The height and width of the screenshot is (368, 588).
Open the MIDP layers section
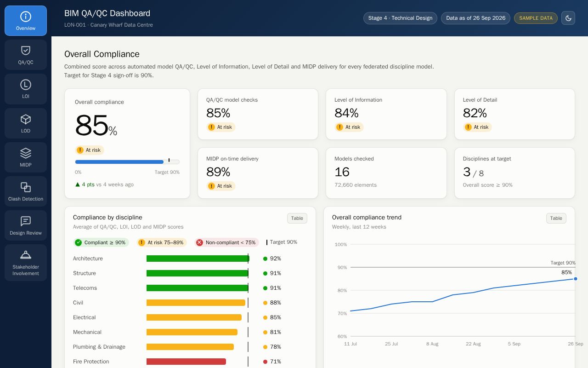click(26, 157)
